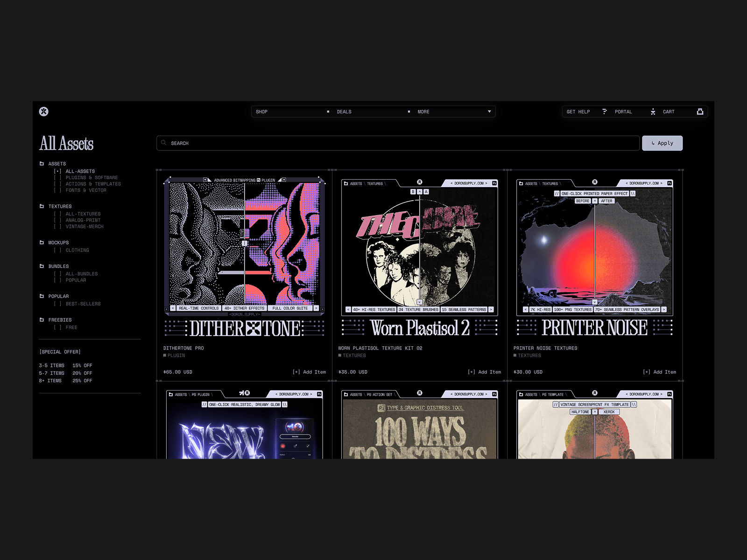747x560 pixels.
Task: Tick the ANALOG-PRINT checkbox
Action: (x=57, y=220)
